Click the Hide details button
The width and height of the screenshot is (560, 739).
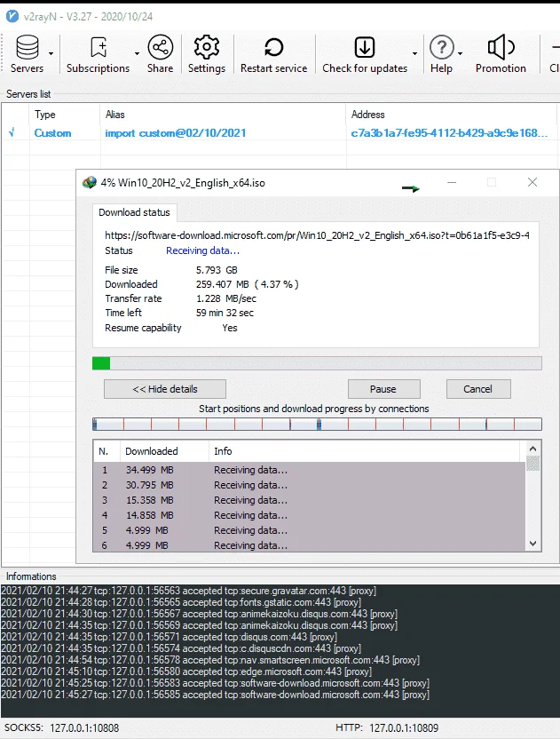165,389
